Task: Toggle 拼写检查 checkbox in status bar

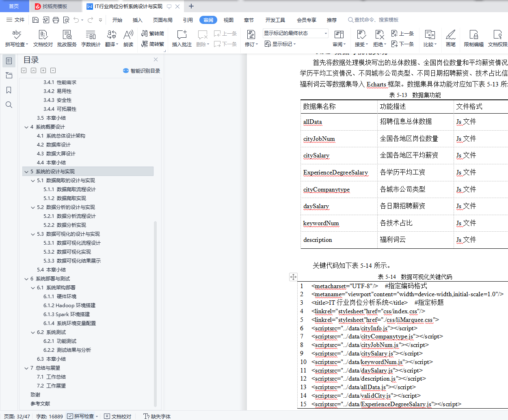Action: [x=70, y=416]
